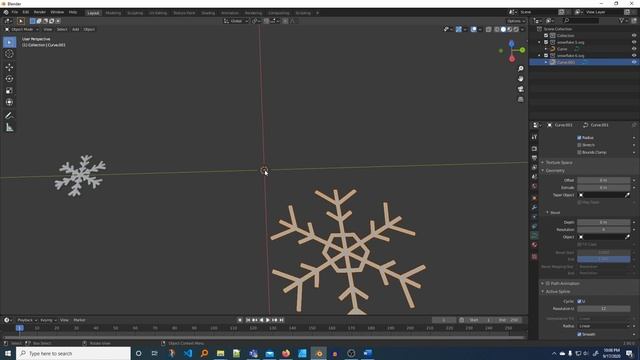Image resolution: width=640 pixels, height=360 pixels.
Task: Select the Move tool
Action: point(9,67)
